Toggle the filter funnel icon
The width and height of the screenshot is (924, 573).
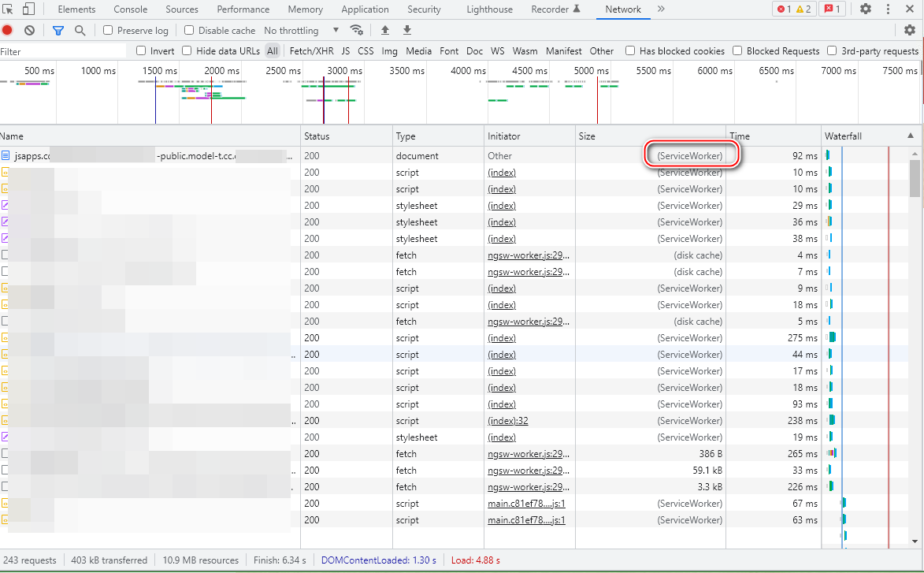[x=58, y=30]
